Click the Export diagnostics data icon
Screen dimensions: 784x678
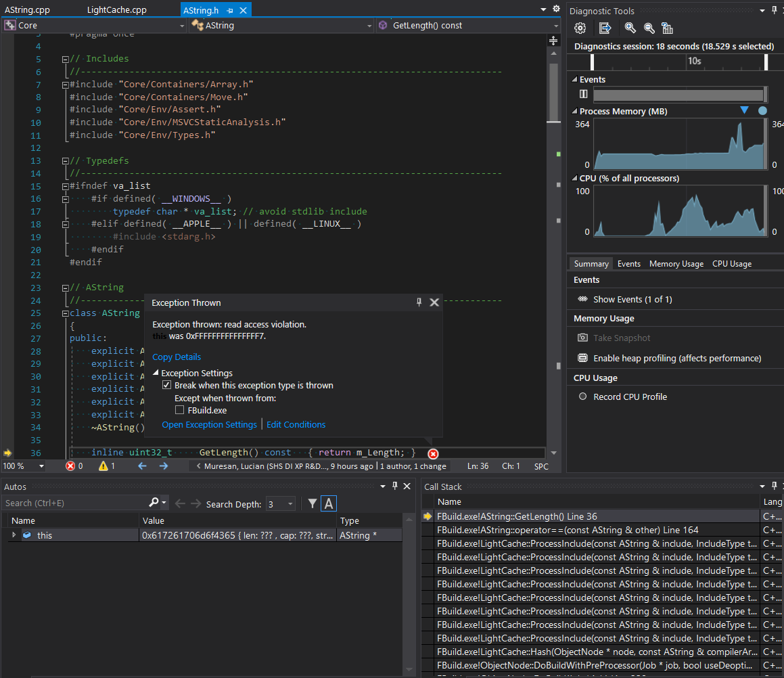605,28
